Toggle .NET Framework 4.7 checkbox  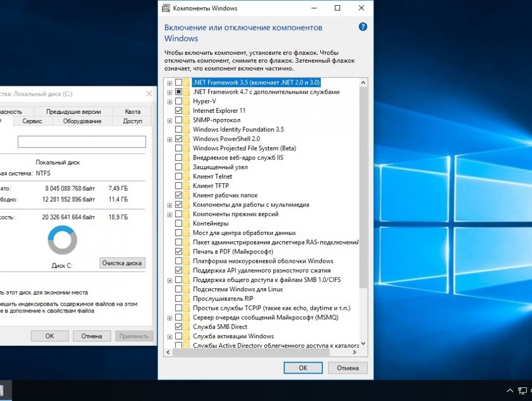(x=179, y=92)
